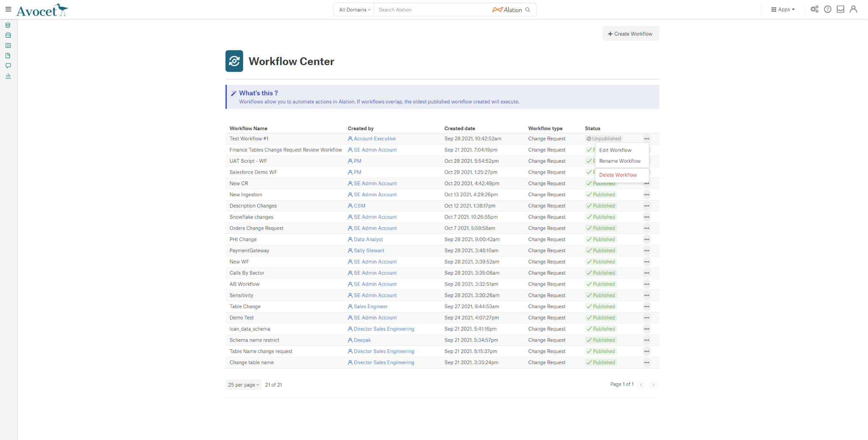This screenshot has width=868, height=440.
Task: Open the document page icon in sidebar
Action: [8, 56]
